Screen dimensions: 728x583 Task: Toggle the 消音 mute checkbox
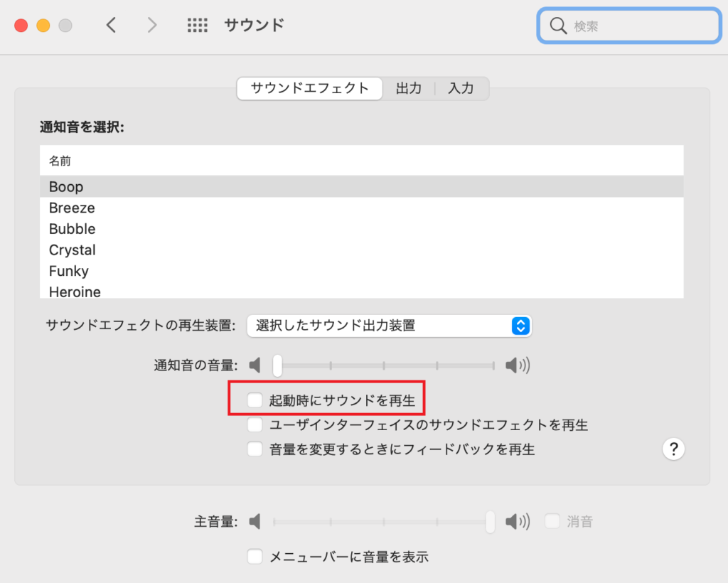pos(552,521)
